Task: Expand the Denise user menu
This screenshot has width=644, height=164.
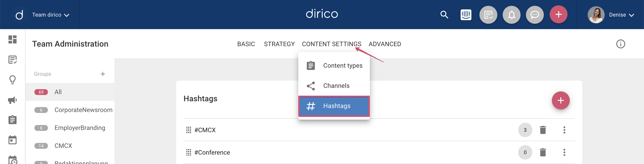Action: (621, 15)
